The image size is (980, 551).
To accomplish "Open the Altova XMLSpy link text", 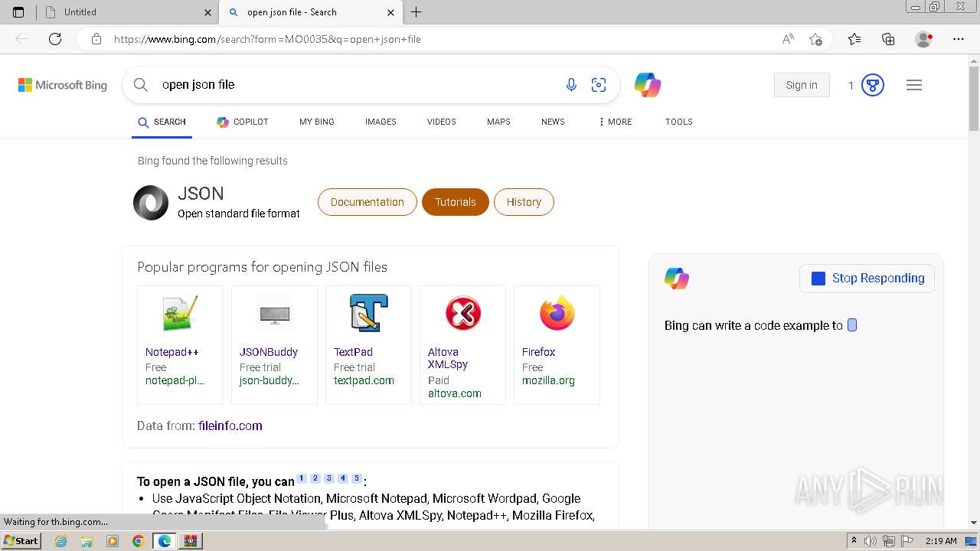I will 448,358.
